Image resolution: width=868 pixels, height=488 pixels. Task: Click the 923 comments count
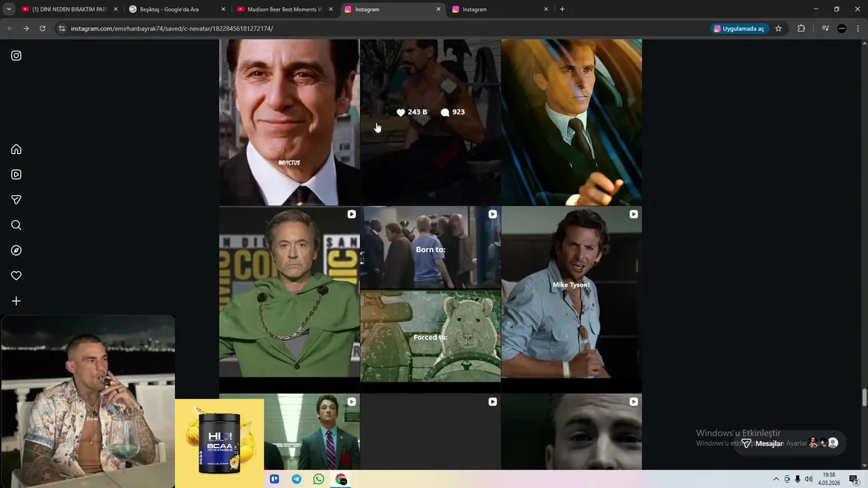coord(453,112)
